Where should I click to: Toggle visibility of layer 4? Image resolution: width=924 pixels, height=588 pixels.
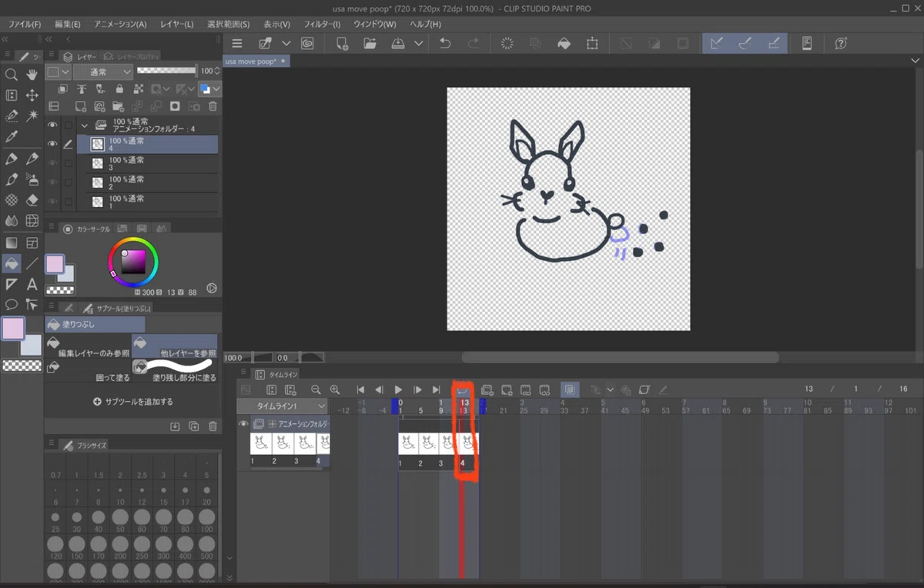[52, 144]
